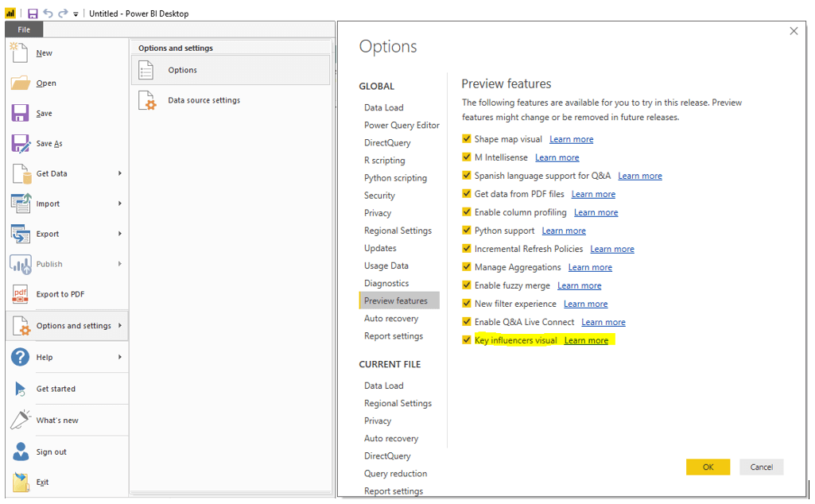Click the Undo arrow in title bar
Screen dimensions: 815x504
[x=48, y=14]
